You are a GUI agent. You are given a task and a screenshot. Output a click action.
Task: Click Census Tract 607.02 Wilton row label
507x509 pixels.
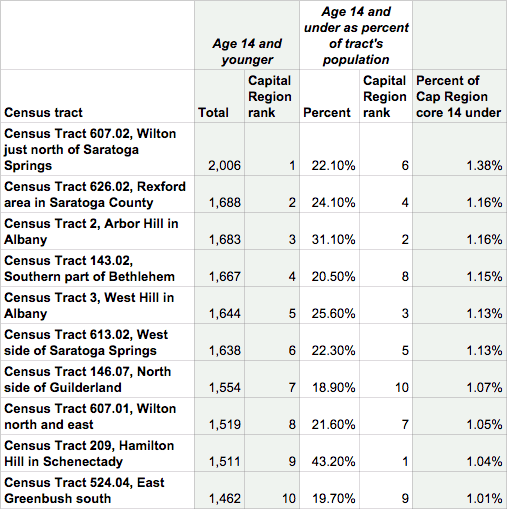tap(97, 149)
